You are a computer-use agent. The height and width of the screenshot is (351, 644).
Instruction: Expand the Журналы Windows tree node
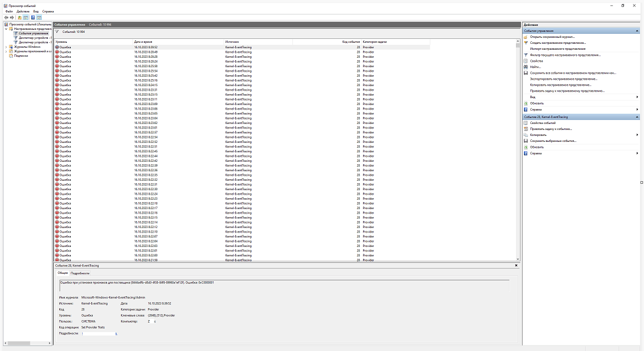coord(6,47)
